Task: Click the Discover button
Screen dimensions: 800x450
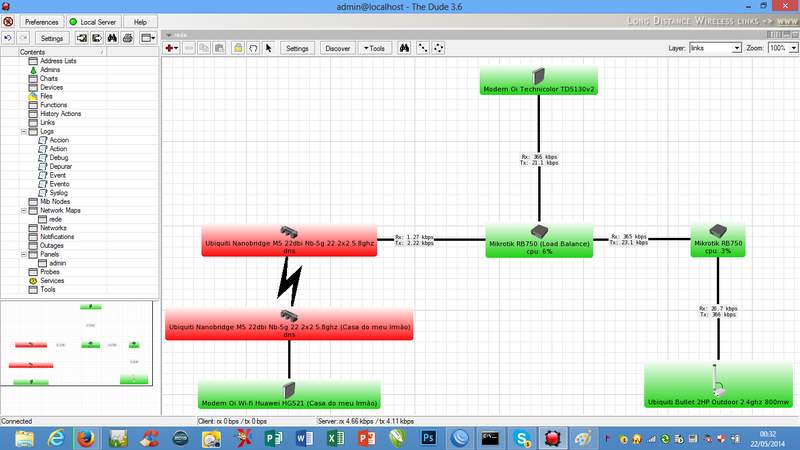Action: pos(338,48)
